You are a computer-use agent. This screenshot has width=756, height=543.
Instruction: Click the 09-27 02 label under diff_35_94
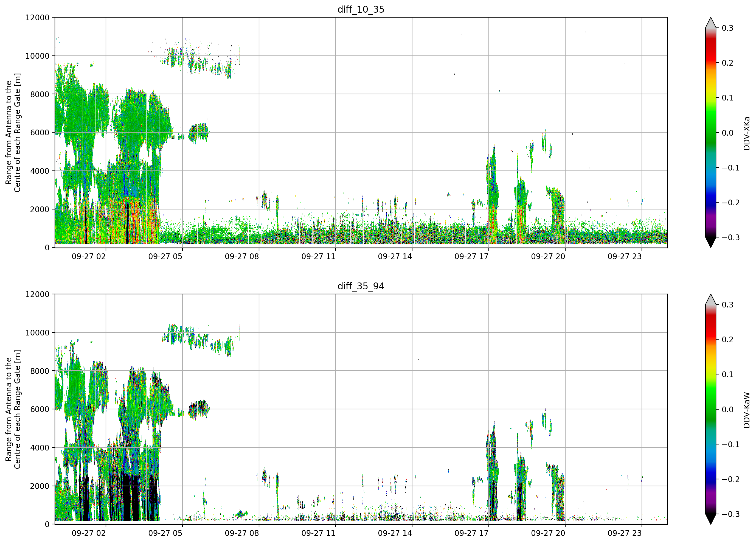[89, 533]
